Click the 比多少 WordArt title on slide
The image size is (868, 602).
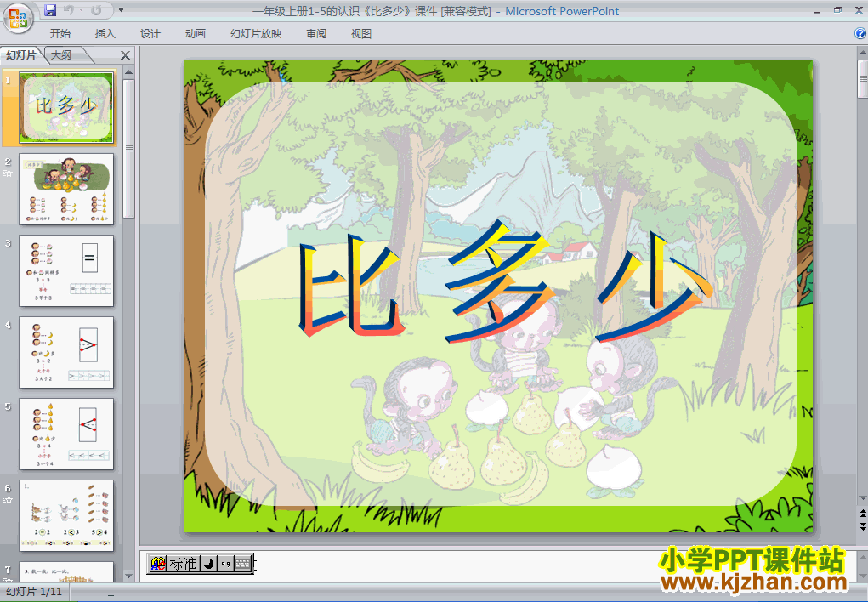[505, 279]
